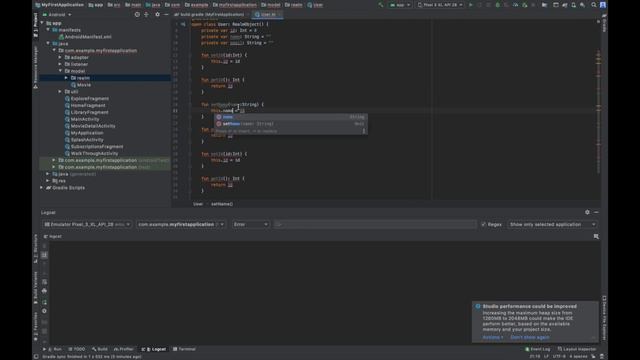
Task: Select ExploreFragment in project tree
Action: pyautogui.click(x=87, y=98)
